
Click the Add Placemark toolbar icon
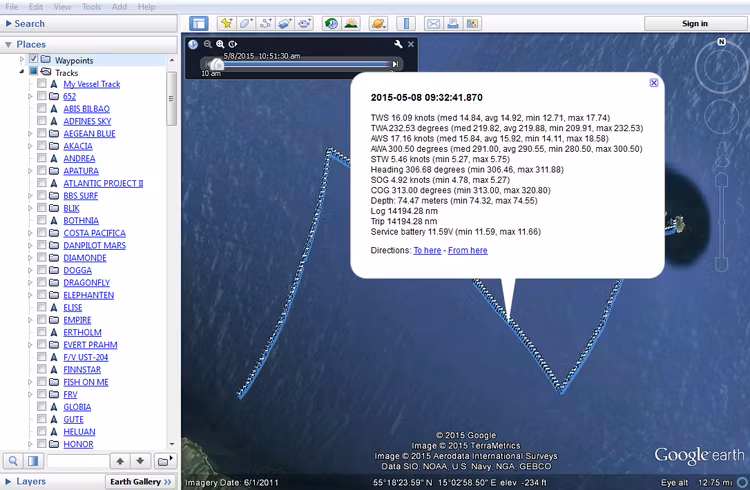pos(226,23)
